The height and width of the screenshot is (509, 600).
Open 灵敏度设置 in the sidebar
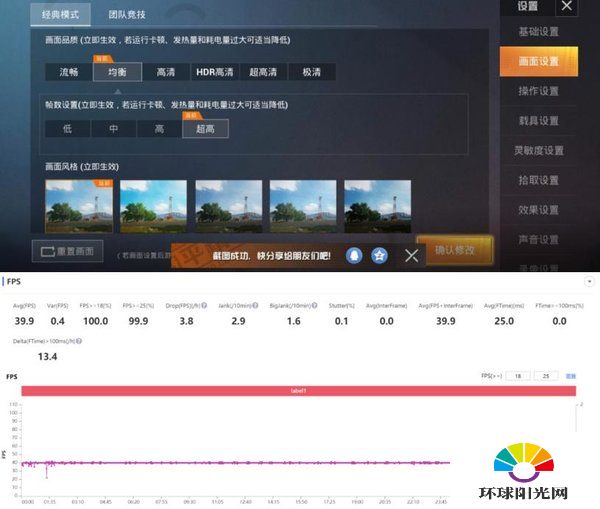click(538, 150)
